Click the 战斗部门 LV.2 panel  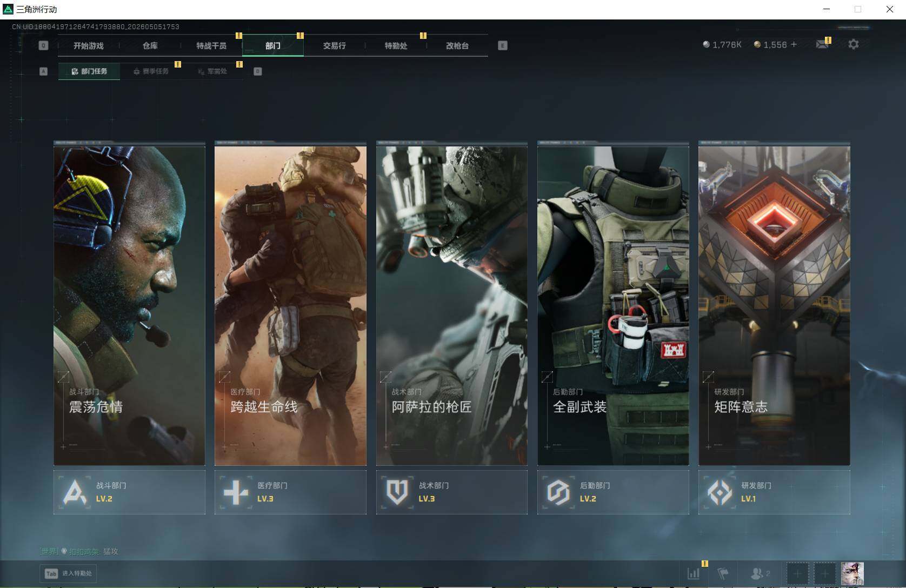click(x=129, y=492)
